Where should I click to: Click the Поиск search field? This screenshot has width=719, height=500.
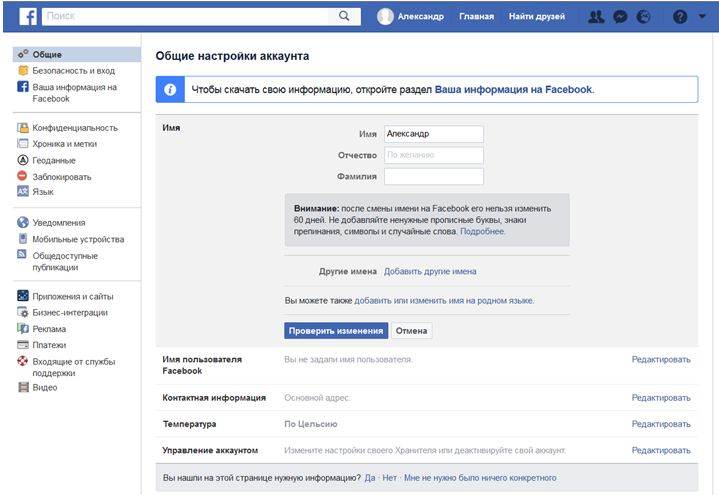[x=186, y=17]
